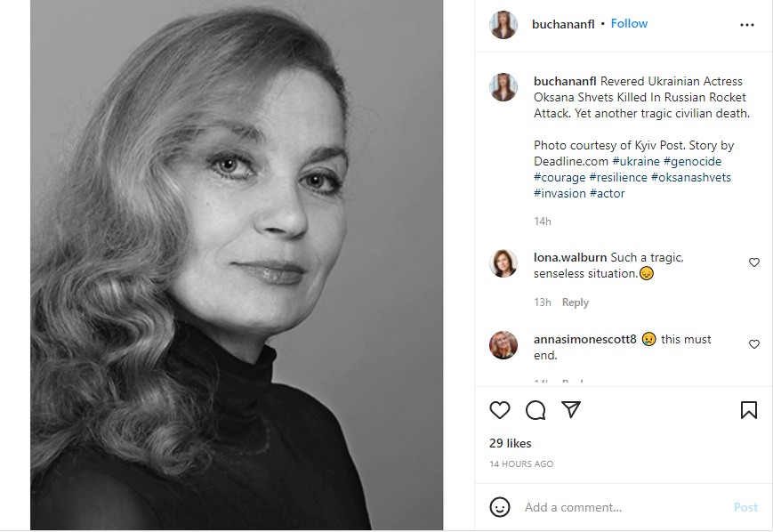773x532 pixels.
Task: Click the buchananfl avatar beside the caption
Action: click(x=503, y=87)
